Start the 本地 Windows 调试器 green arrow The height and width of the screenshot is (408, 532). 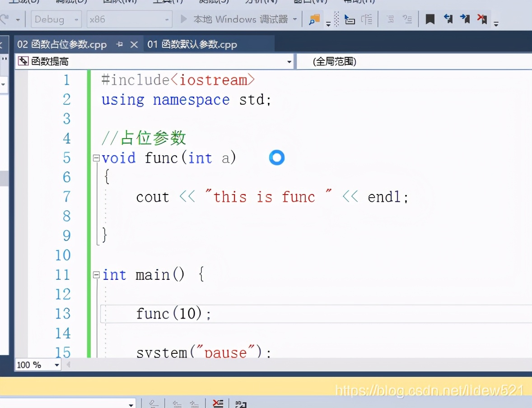coord(183,19)
